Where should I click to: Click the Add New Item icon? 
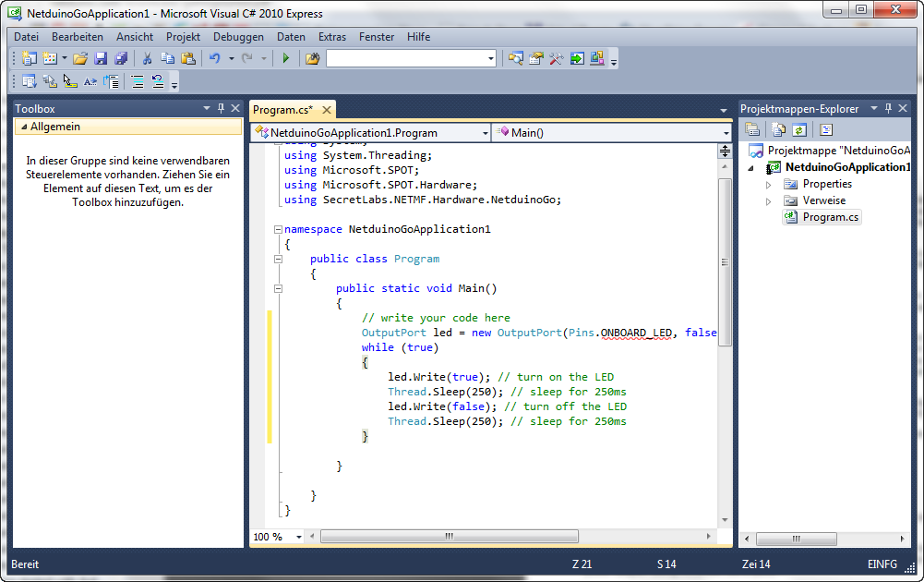click(50, 58)
